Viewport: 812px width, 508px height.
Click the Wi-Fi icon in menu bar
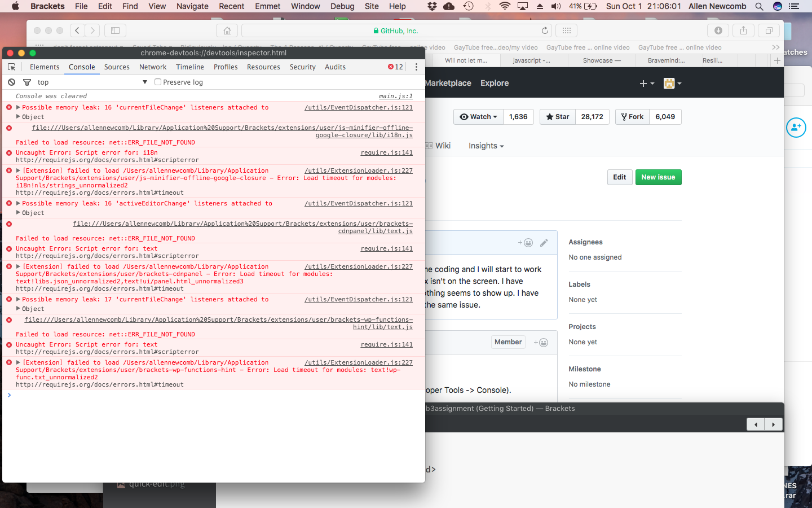click(504, 6)
